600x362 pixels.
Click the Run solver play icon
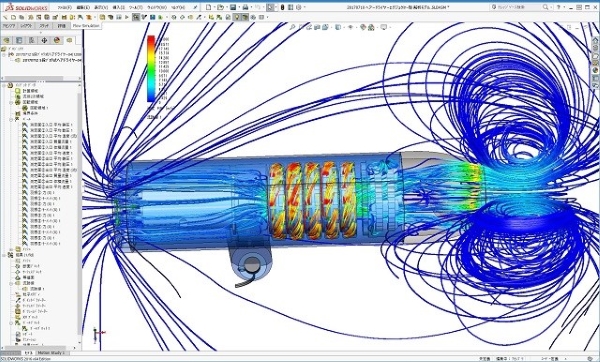point(127,17)
